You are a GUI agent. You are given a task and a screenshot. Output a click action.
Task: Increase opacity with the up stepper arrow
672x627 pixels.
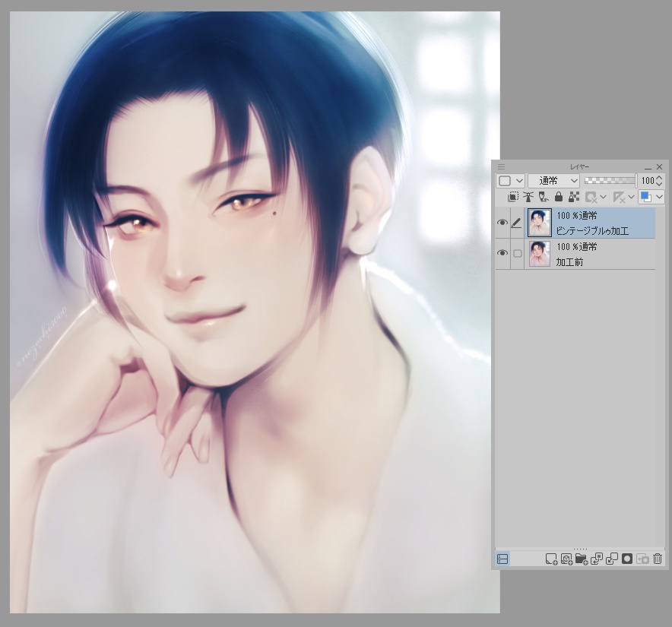660,177
